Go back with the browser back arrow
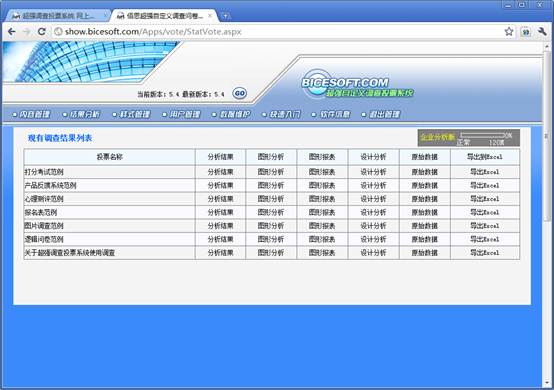 11,31
